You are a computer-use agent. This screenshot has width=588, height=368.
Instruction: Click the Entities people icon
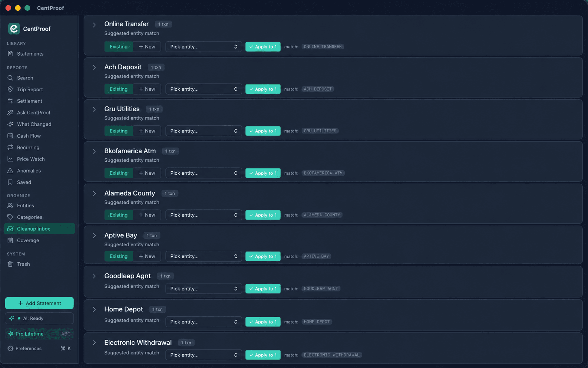click(x=10, y=206)
